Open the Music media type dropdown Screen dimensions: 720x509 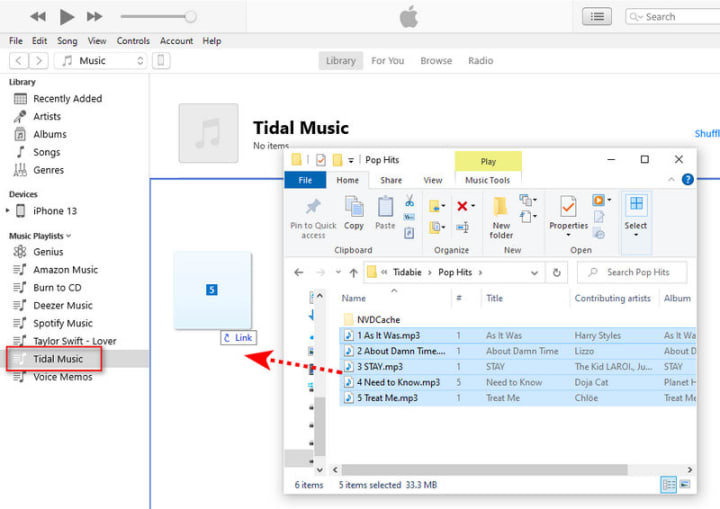pos(101,61)
